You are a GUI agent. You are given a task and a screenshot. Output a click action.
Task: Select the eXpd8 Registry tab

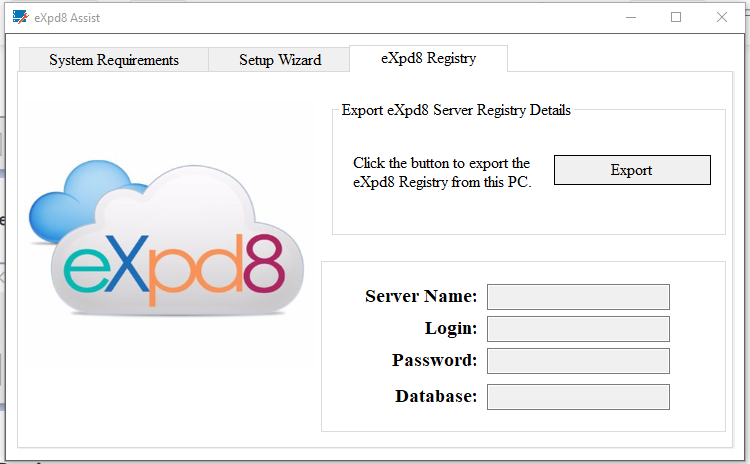[x=428, y=58]
